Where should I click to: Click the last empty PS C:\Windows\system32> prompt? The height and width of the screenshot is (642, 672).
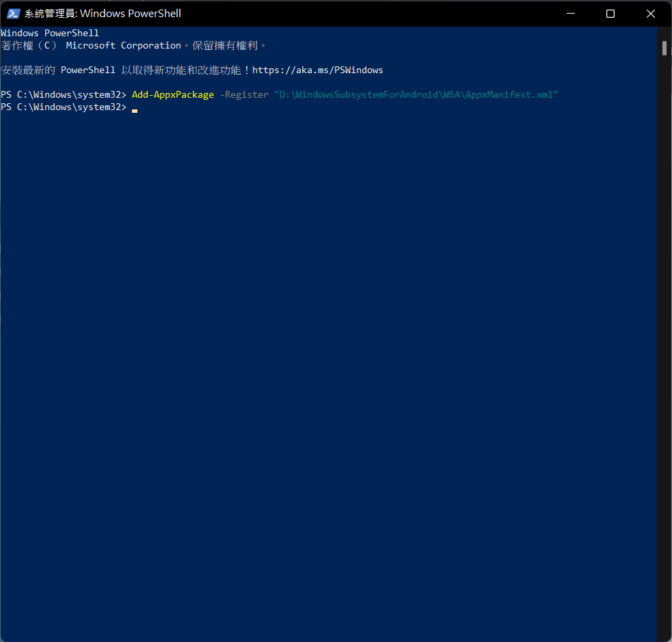tap(64, 107)
